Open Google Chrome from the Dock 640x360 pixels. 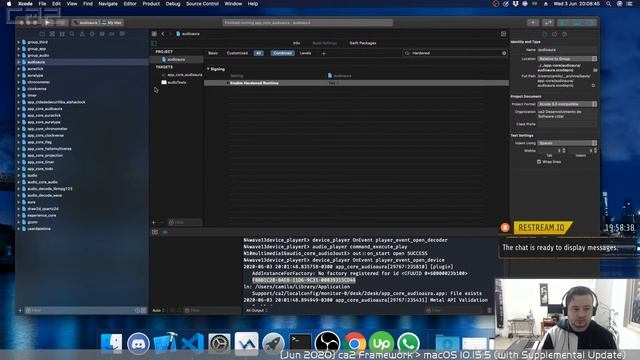tap(354, 343)
